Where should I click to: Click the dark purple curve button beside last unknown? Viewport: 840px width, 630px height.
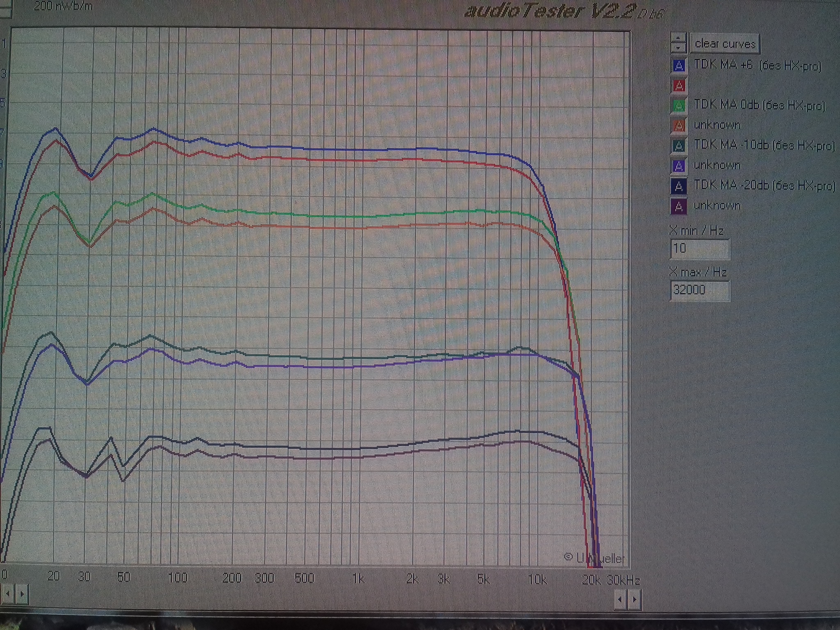pyautogui.click(x=679, y=206)
